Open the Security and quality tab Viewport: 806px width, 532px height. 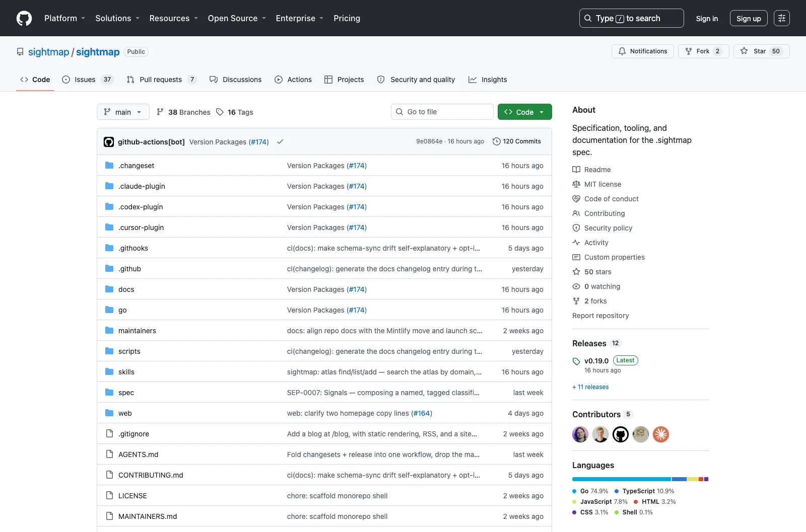[416, 80]
